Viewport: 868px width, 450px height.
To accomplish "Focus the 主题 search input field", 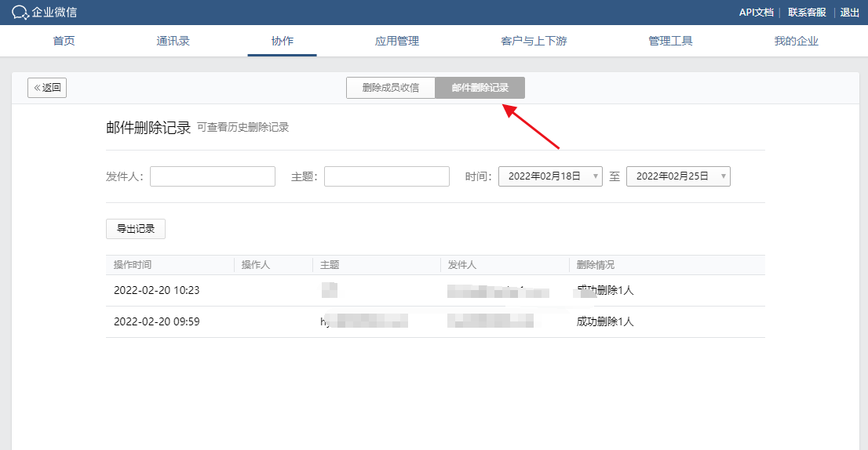I will pos(386,176).
